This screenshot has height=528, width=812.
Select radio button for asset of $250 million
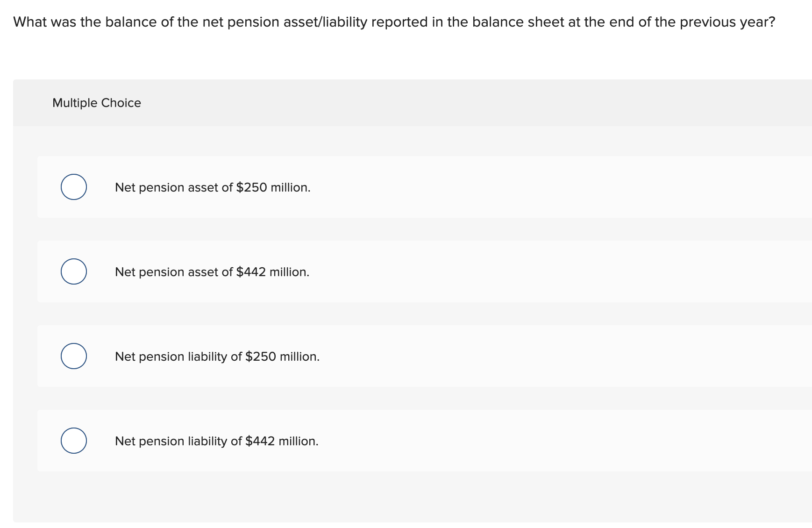(x=74, y=187)
